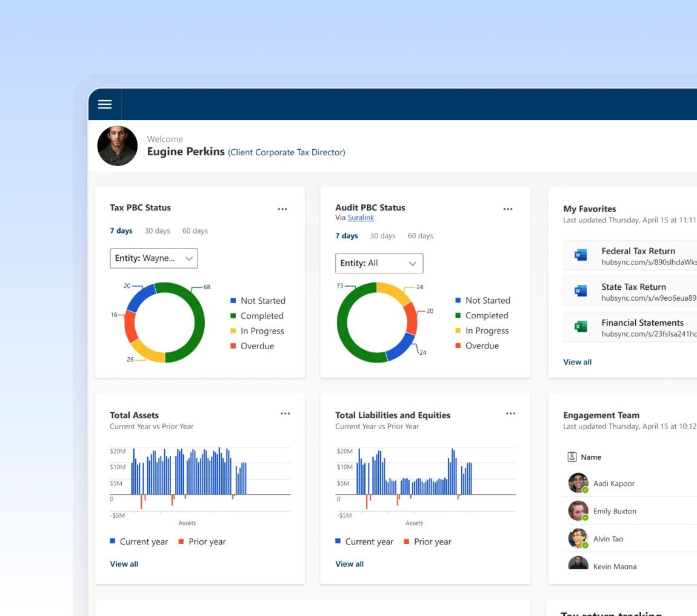Click Not Started legend swatch in Audit PBC
The width and height of the screenshot is (697, 616).
(458, 300)
